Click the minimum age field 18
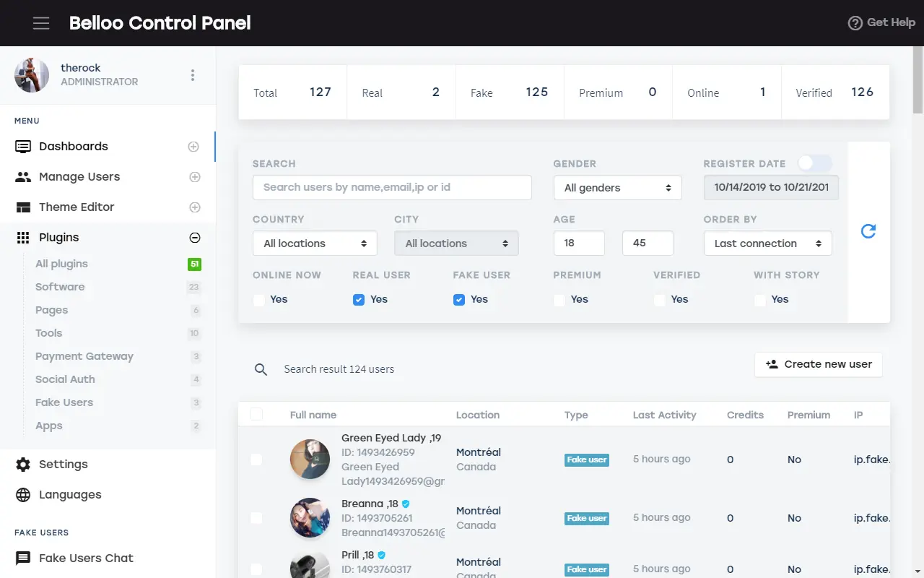 579,243
